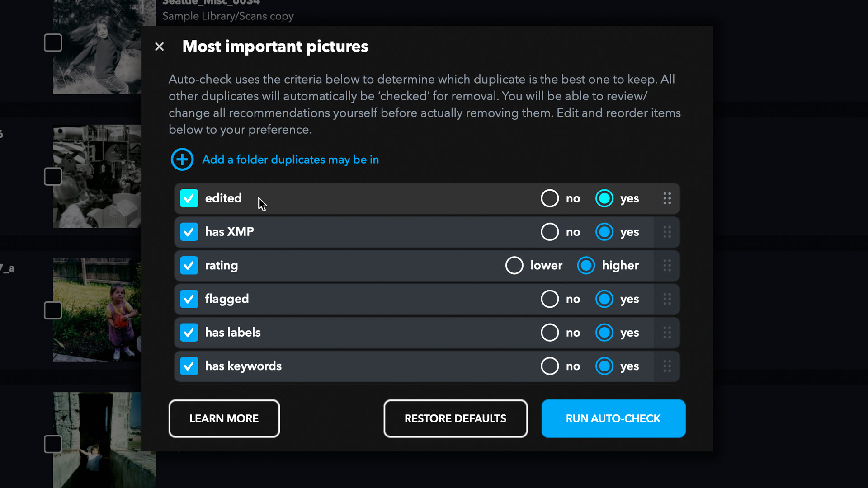Close the Most important pictures dialog
Screen dimensions: 868x488
[x=159, y=47]
